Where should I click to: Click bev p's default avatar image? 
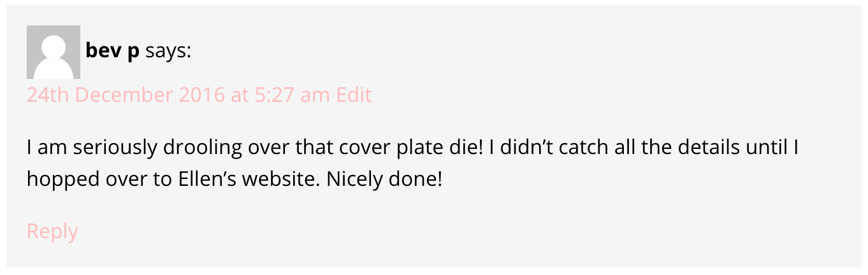(53, 52)
